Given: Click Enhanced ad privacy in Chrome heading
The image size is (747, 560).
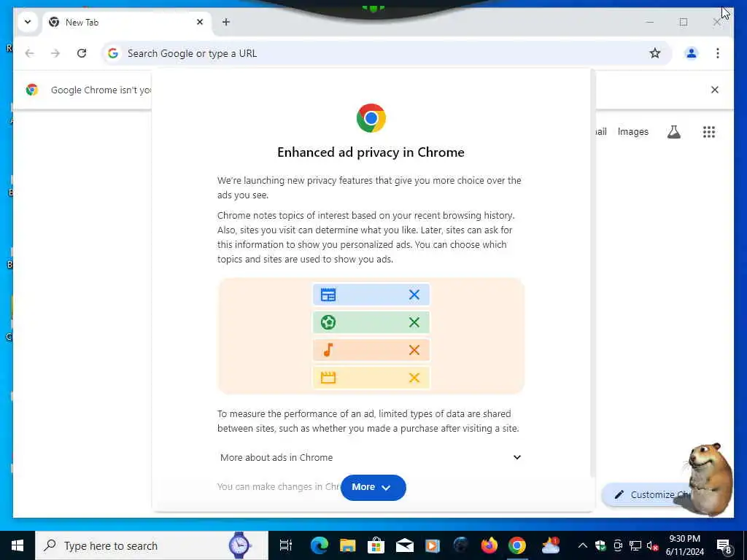Looking at the screenshot, I should (371, 152).
